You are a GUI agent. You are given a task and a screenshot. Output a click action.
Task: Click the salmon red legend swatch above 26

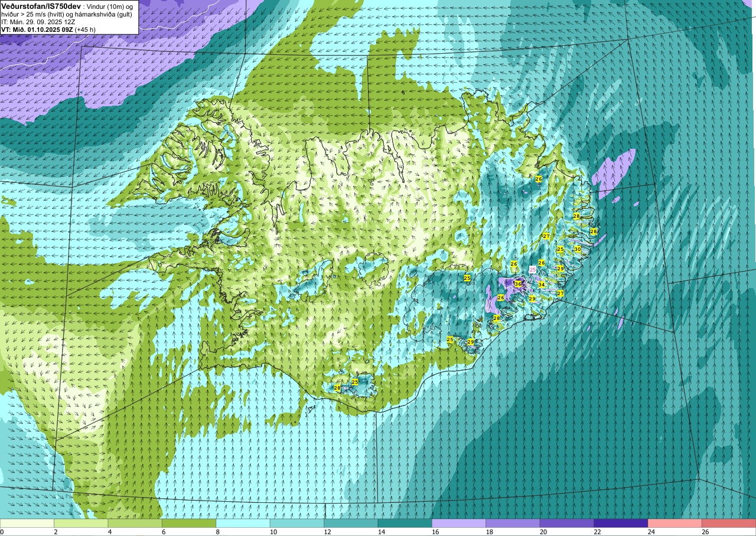729,524
